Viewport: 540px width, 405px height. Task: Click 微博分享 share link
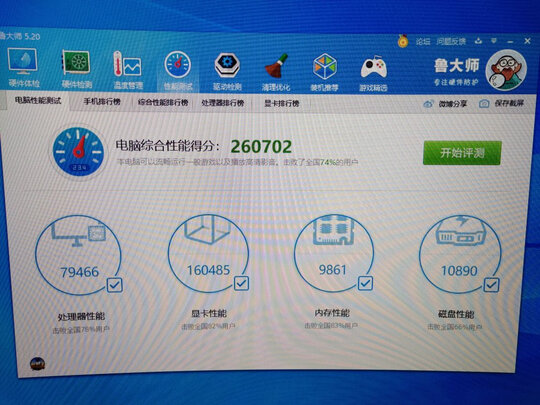tap(446, 104)
